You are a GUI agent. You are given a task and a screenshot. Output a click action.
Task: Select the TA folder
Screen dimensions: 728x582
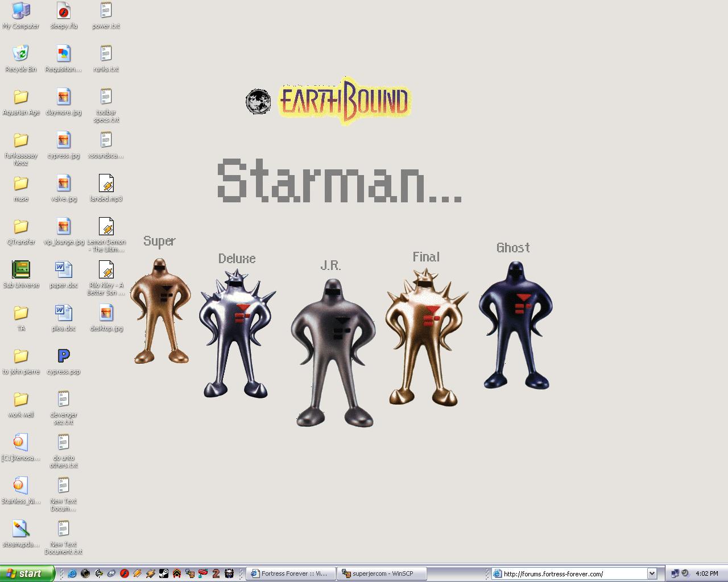[x=21, y=318]
